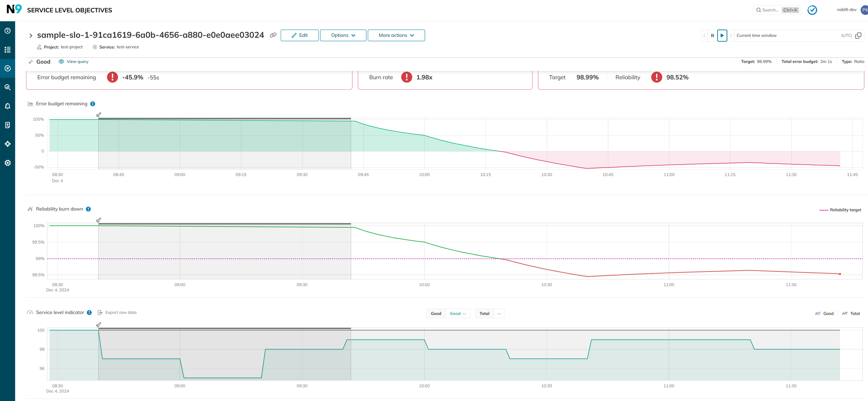868x401 pixels.
Task: Click the 1.98x burn rate value
Action: 424,78
